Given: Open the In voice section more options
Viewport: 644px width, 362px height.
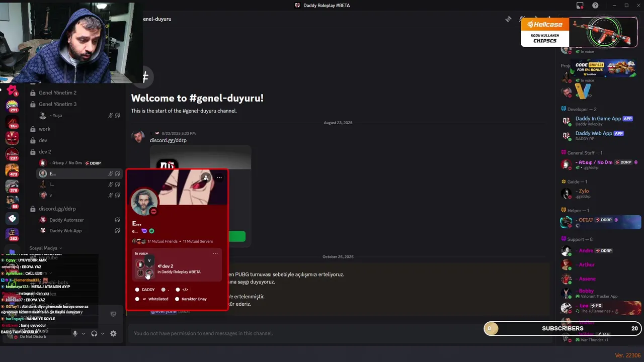Looking at the screenshot, I should tap(215, 253).
